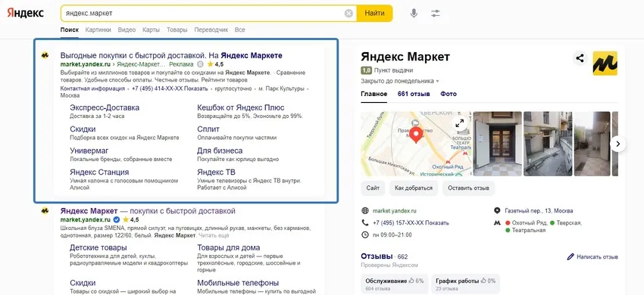Select the Поиск tab
The height and width of the screenshot is (295, 644).
pos(70,29)
